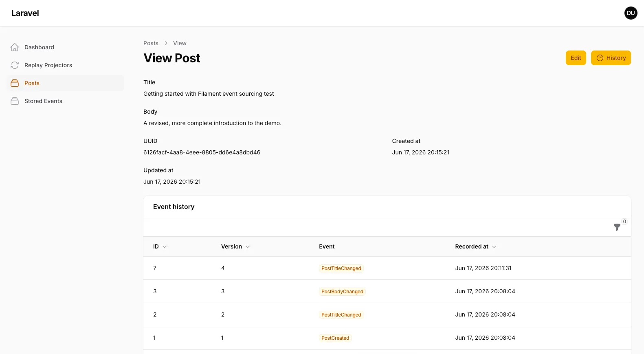The image size is (644, 354).
Task: Navigate to Stored Events
Action: tap(65, 101)
